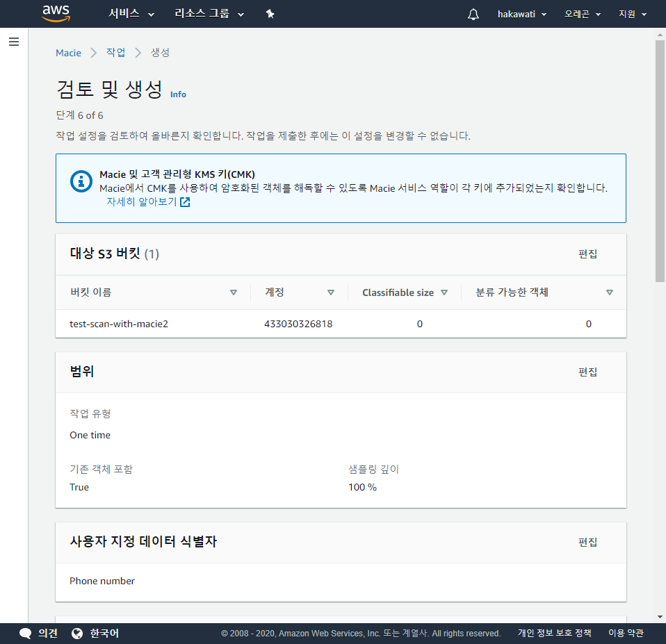
Task: Open the hamburger side navigation menu
Action: point(14,42)
